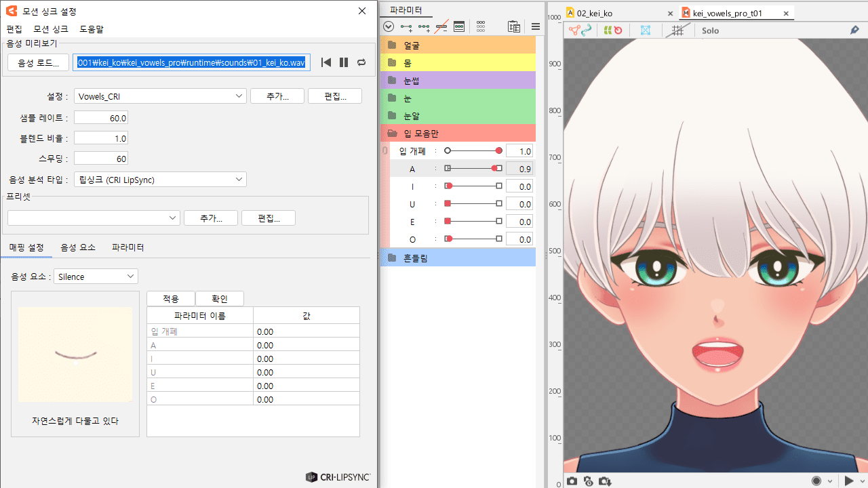Expand the 눈알 parameter folder
Viewport: 868px width, 488px height.
coord(391,116)
